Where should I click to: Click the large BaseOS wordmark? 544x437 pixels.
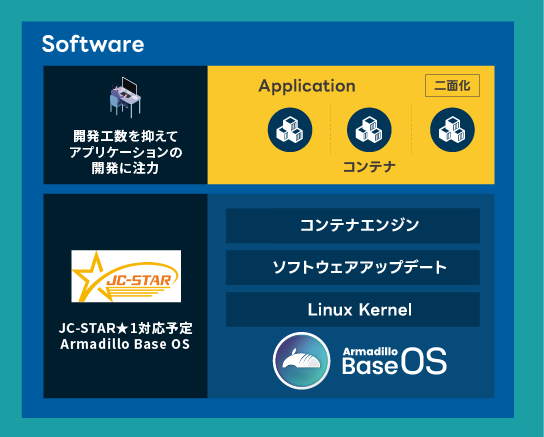pos(394,361)
